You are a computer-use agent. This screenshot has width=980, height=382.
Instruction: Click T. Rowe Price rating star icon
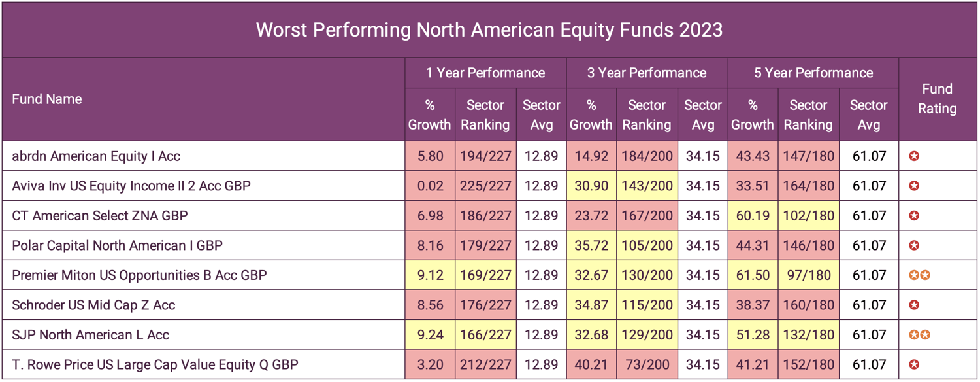point(915,364)
